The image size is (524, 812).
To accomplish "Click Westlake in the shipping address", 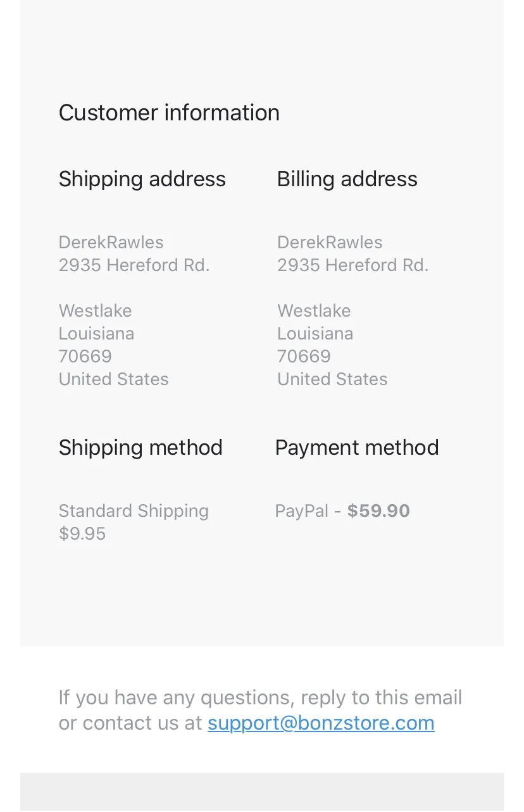I will pyautogui.click(x=96, y=311).
